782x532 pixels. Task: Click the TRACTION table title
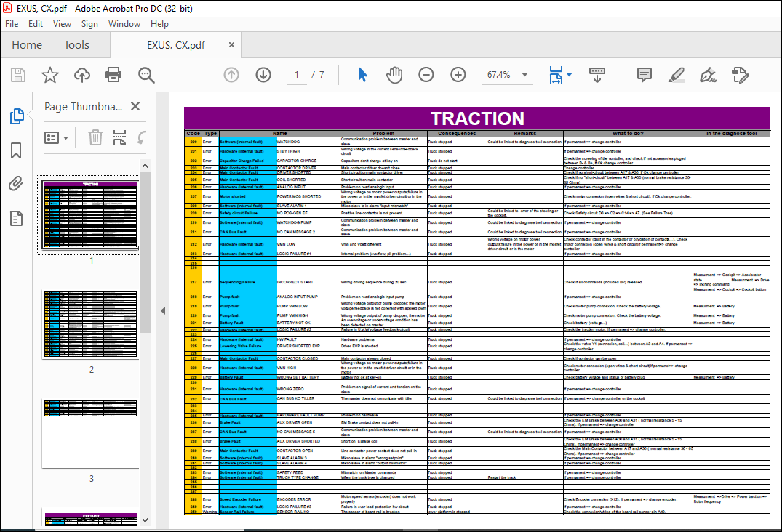tap(477, 118)
